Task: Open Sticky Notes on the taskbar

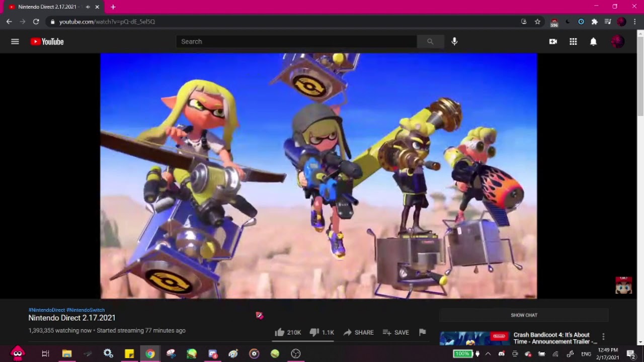Action: (129, 353)
